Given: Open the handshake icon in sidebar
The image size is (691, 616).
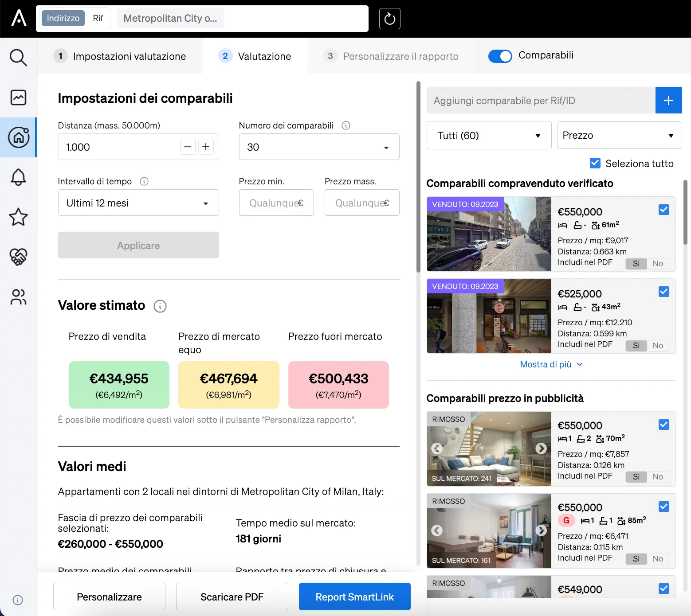Looking at the screenshot, I should [18, 257].
